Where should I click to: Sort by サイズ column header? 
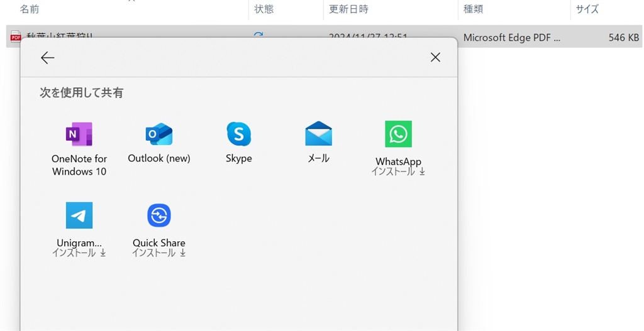pos(587,9)
